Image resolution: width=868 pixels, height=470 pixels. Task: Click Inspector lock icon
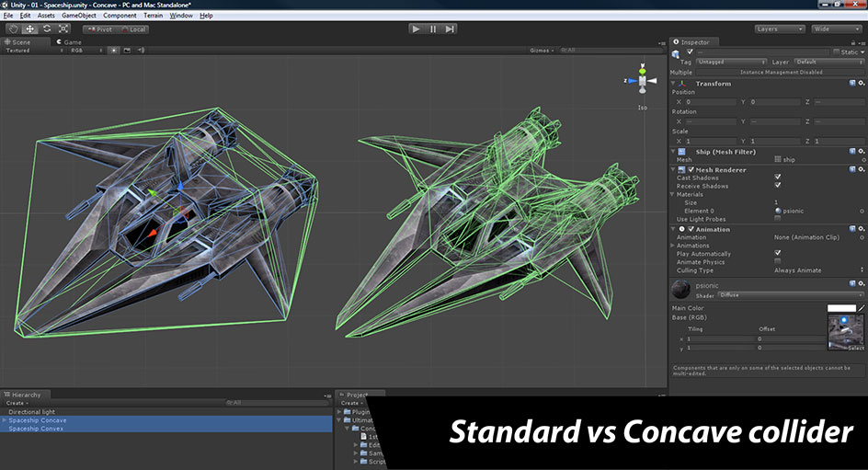(x=853, y=42)
